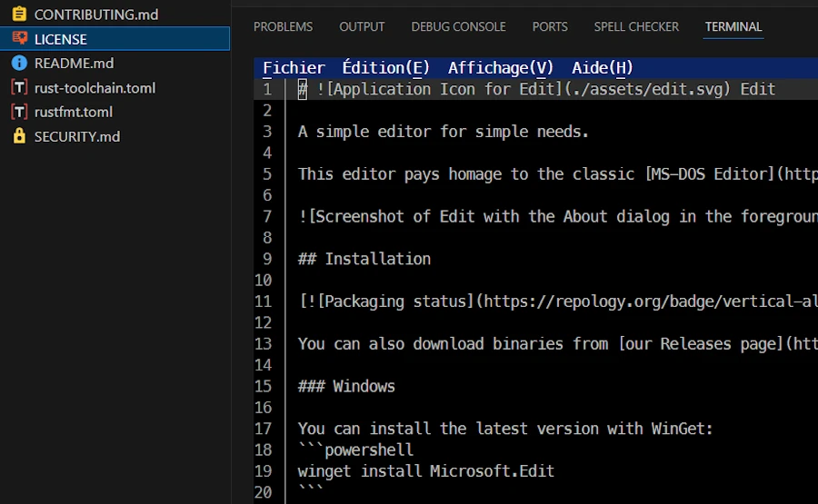Image resolution: width=818 pixels, height=504 pixels.
Task: Place cursor on '## Installation' heading line
Action: pyautogui.click(x=364, y=259)
